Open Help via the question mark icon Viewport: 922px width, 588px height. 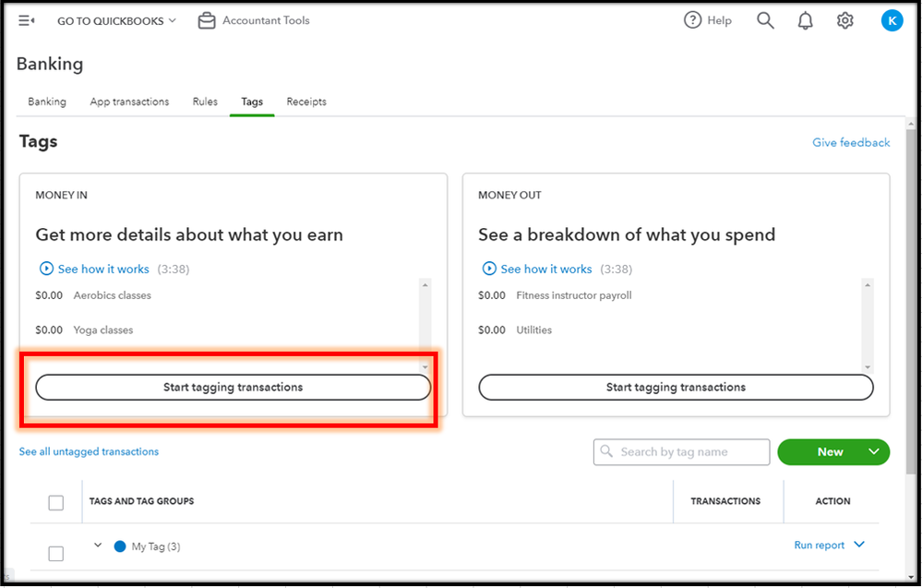click(692, 20)
